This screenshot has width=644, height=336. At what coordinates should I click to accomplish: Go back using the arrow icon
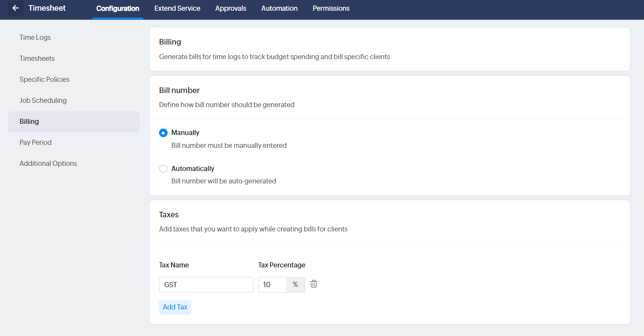pyautogui.click(x=15, y=8)
